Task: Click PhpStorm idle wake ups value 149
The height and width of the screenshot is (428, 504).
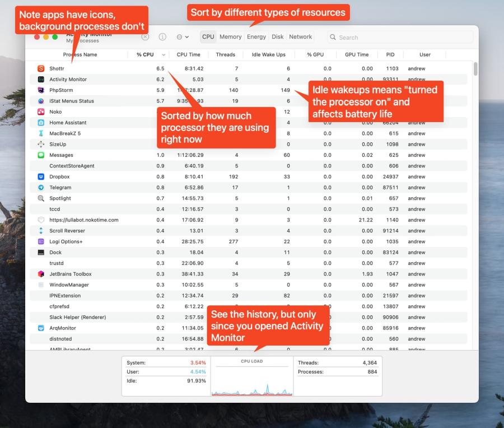Action: (285, 90)
